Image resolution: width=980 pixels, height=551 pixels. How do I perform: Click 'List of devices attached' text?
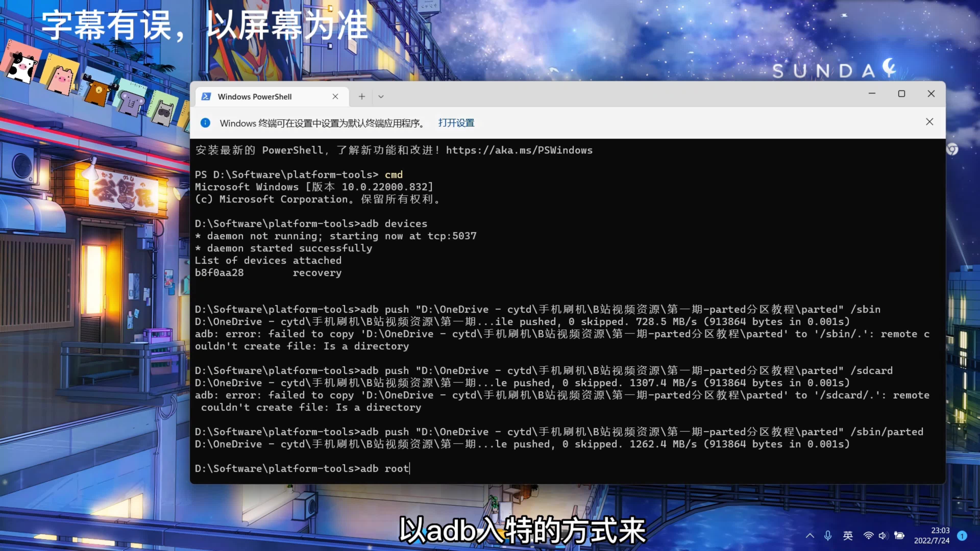coord(268,260)
